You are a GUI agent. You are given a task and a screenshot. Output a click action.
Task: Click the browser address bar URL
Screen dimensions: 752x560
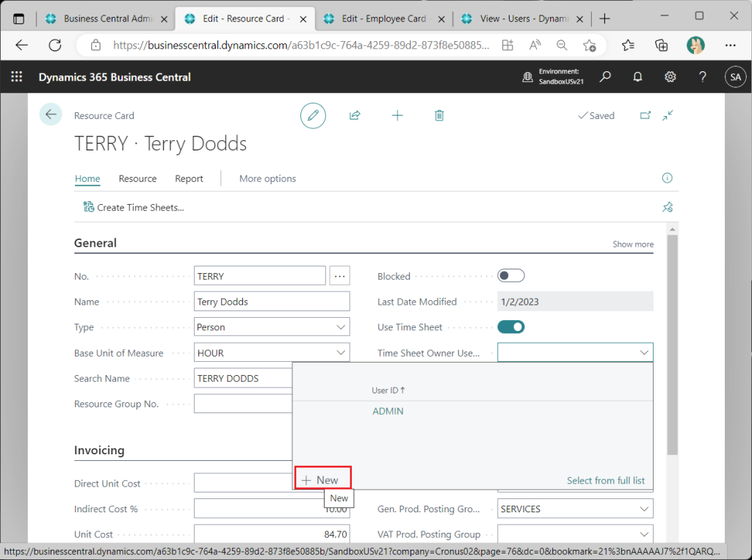[x=301, y=46]
